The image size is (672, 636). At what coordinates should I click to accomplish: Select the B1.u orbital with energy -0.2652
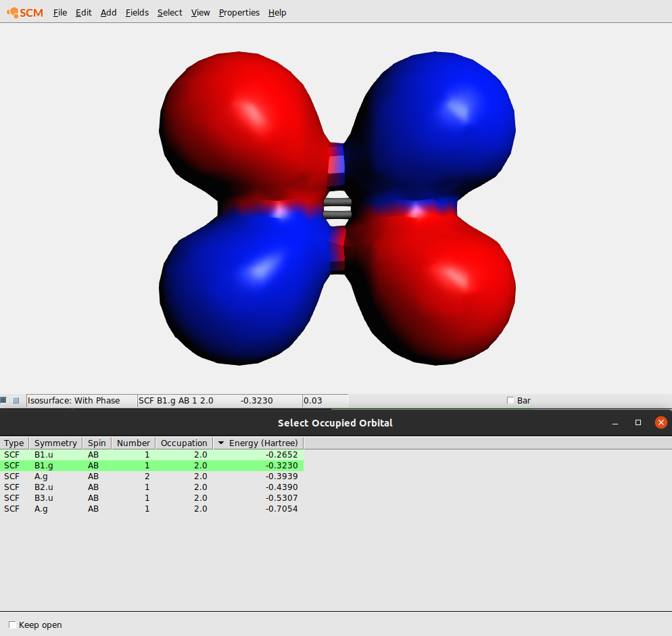pyautogui.click(x=135, y=454)
